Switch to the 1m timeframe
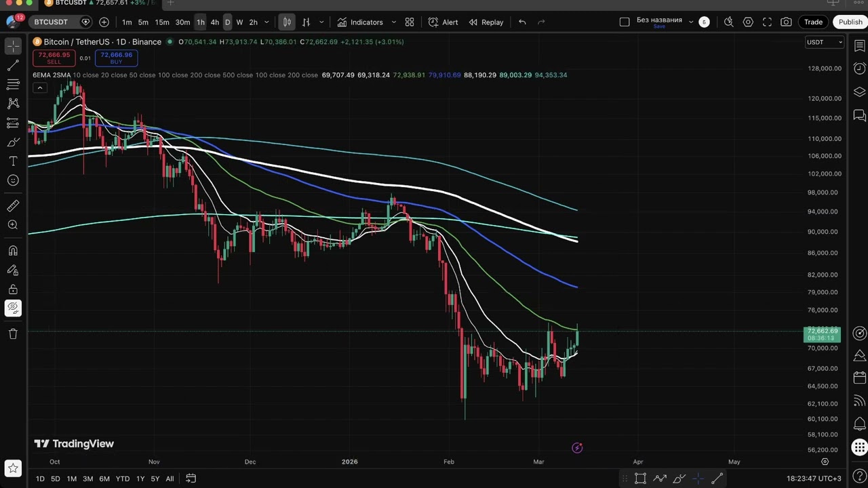The width and height of the screenshot is (868, 488). click(x=127, y=22)
